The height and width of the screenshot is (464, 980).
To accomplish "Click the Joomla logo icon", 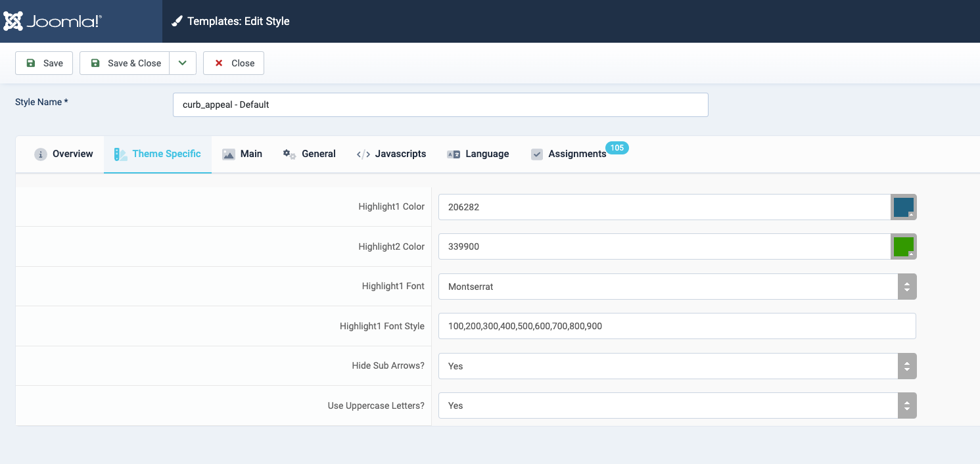I will point(13,21).
